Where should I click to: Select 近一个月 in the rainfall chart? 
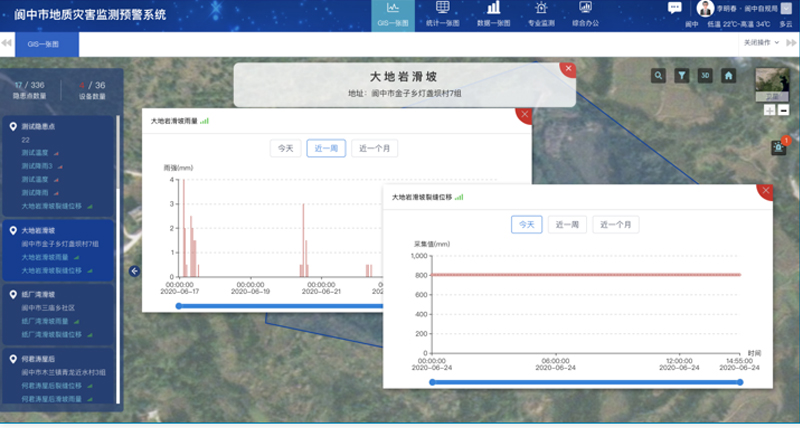(x=375, y=148)
